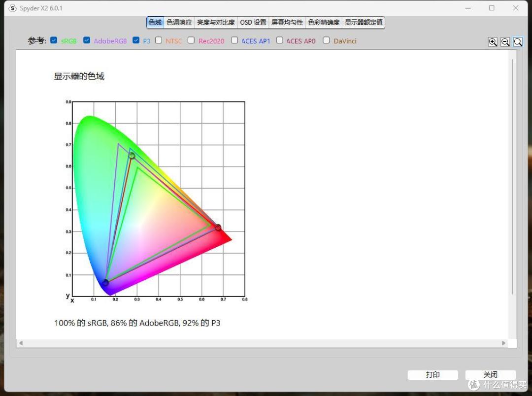The width and height of the screenshot is (532, 396).
Task: Click the zoom out magnifier icon
Action: (x=505, y=42)
